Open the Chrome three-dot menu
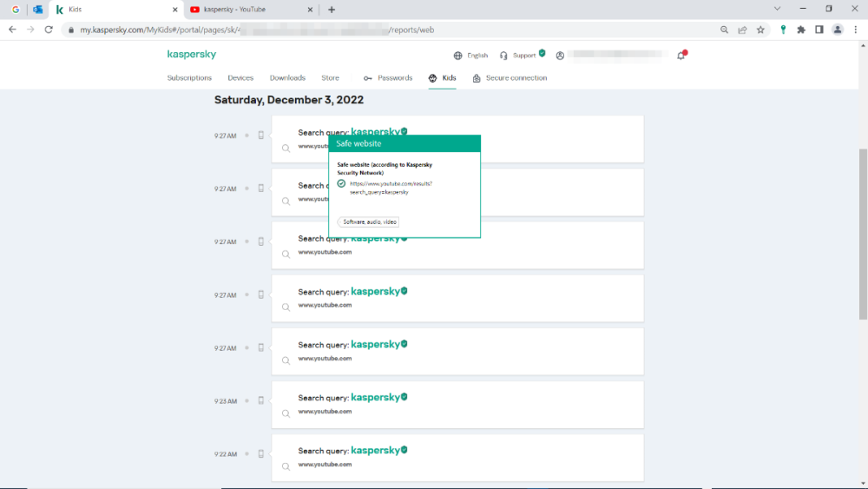The height and width of the screenshot is (489, 868). 856,30
